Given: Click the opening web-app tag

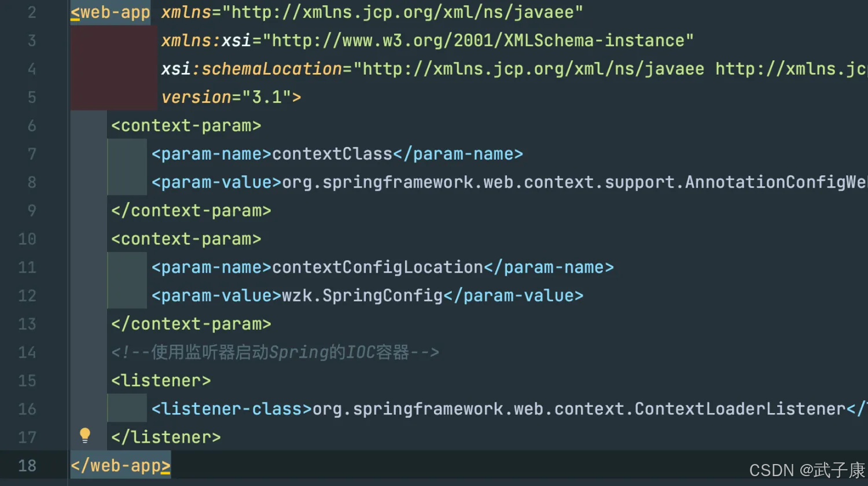Looking at the screenshot, I should tap(111, 12).
